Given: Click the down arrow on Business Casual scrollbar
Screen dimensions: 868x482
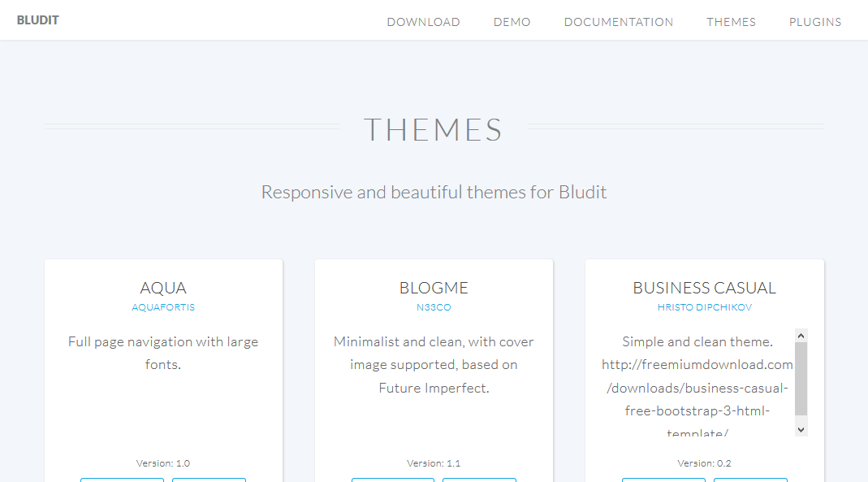Looking at the screenshot, I should click(x=801, y=428).
